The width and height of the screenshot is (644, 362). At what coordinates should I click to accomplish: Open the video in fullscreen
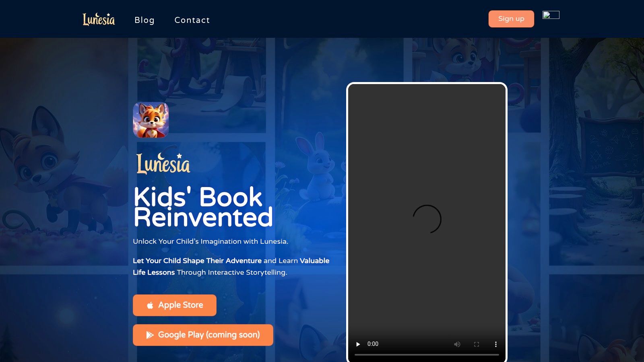pyautogui.click(x=477, y=344)
